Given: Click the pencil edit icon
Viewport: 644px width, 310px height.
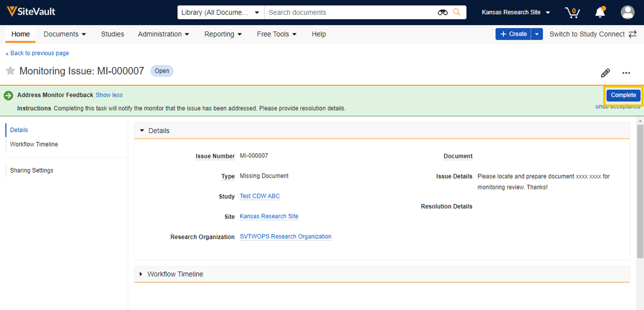Looking at the screenshot, I should tap(605, 73).
